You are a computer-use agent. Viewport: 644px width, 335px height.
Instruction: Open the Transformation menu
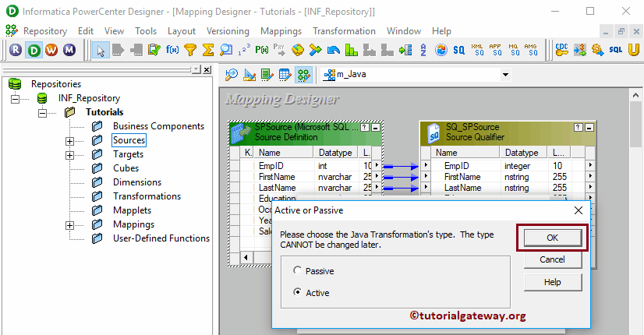344,31
